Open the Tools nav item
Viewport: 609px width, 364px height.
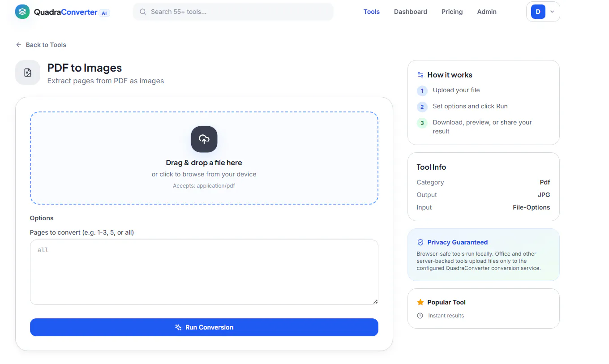(x=372, y=12)
